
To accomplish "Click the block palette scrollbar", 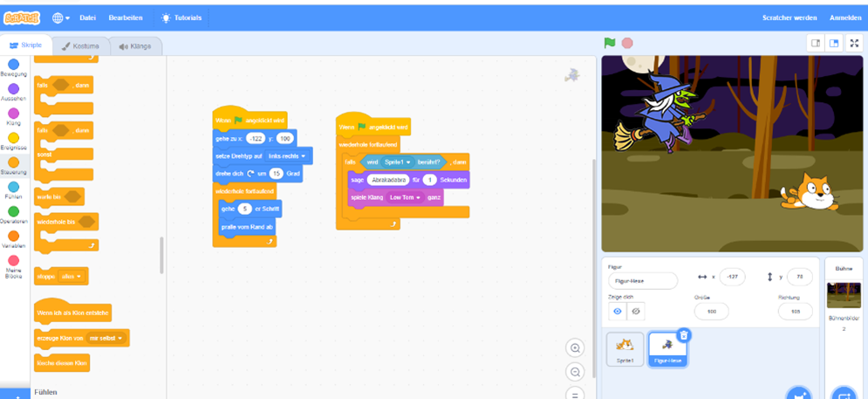I will tap(161, 255).
